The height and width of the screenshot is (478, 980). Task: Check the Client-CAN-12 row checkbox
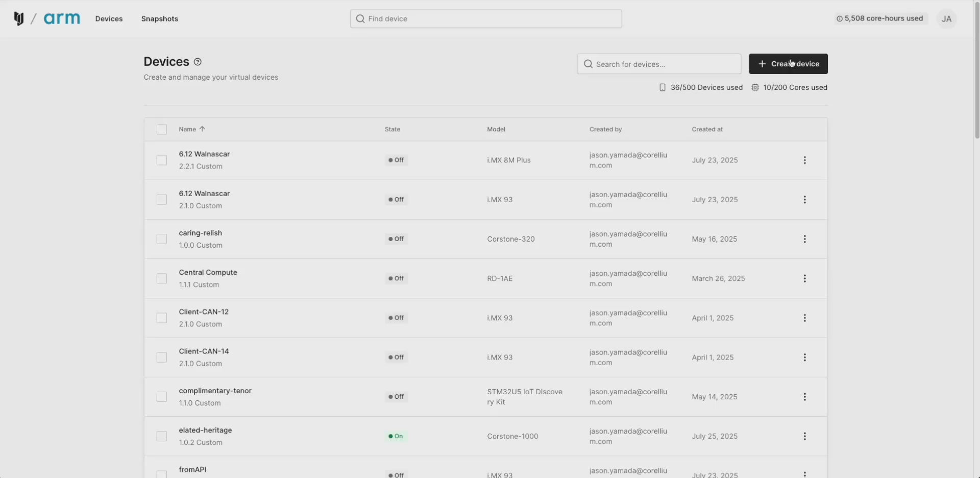(x=162, y=318)
